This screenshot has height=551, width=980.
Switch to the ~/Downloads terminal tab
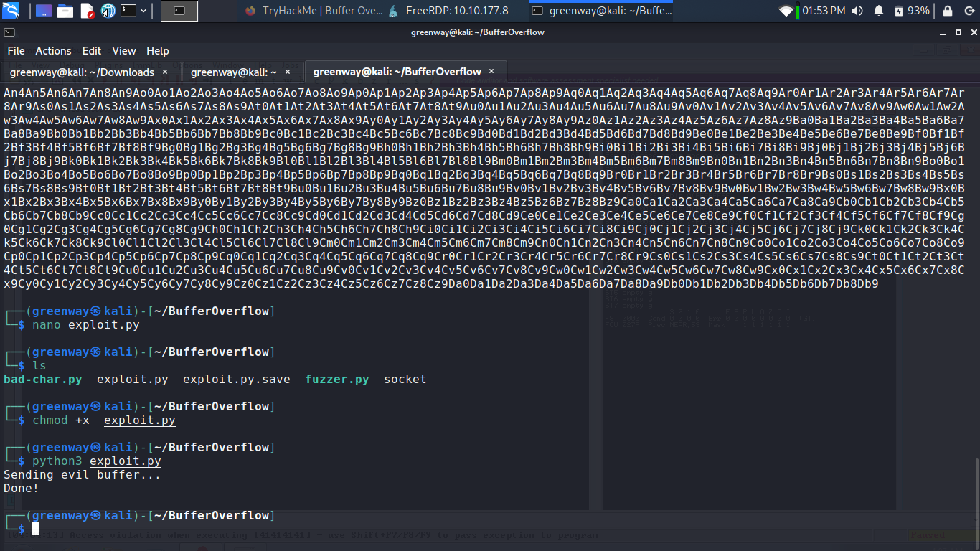click(90, 72)
